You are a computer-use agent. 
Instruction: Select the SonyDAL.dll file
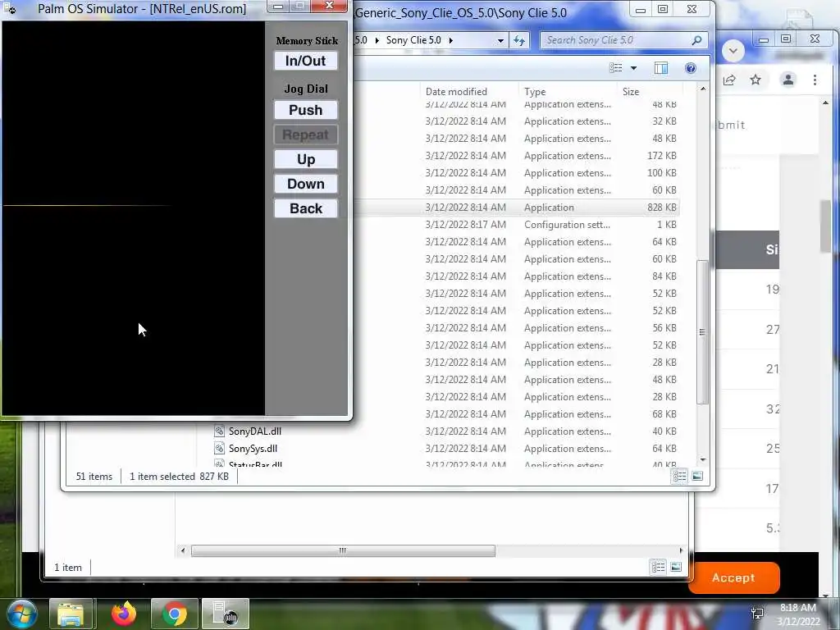255,431
